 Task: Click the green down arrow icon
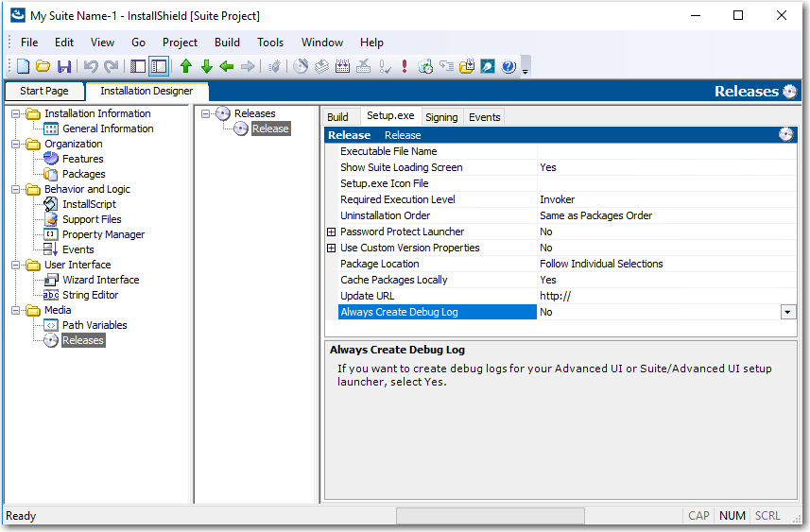coord(206,66)
